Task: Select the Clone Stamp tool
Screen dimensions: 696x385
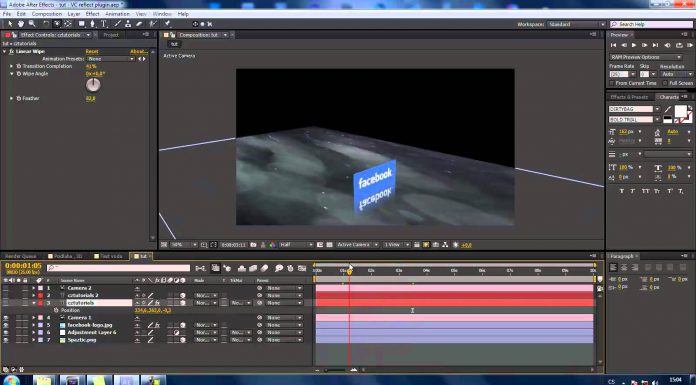Action: point(128,24)
